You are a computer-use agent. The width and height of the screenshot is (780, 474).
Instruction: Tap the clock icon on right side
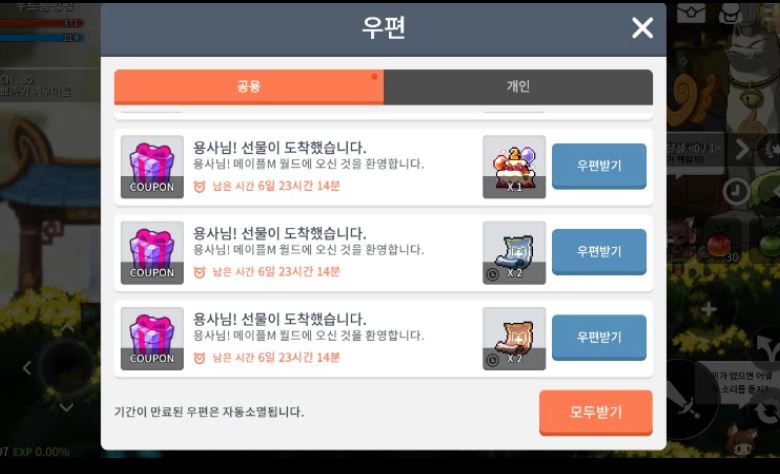pyautogui.click(x=736, y=191)
